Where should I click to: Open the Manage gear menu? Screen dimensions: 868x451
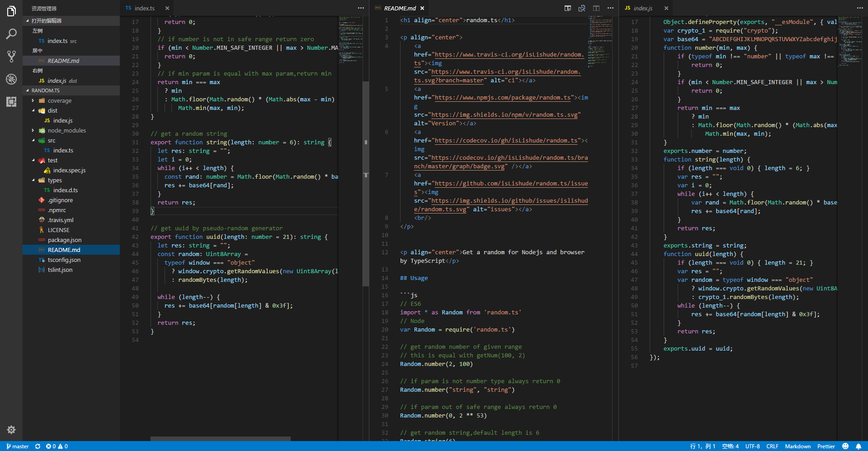tap(11, 430)
